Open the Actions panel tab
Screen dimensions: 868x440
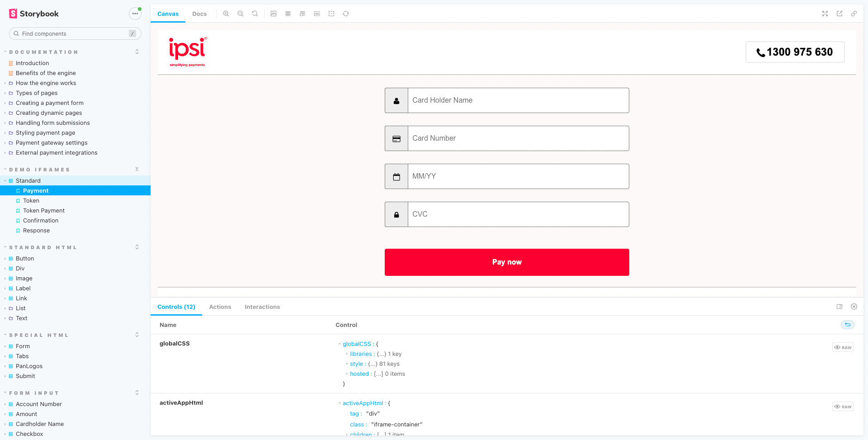tap(220, 307)
